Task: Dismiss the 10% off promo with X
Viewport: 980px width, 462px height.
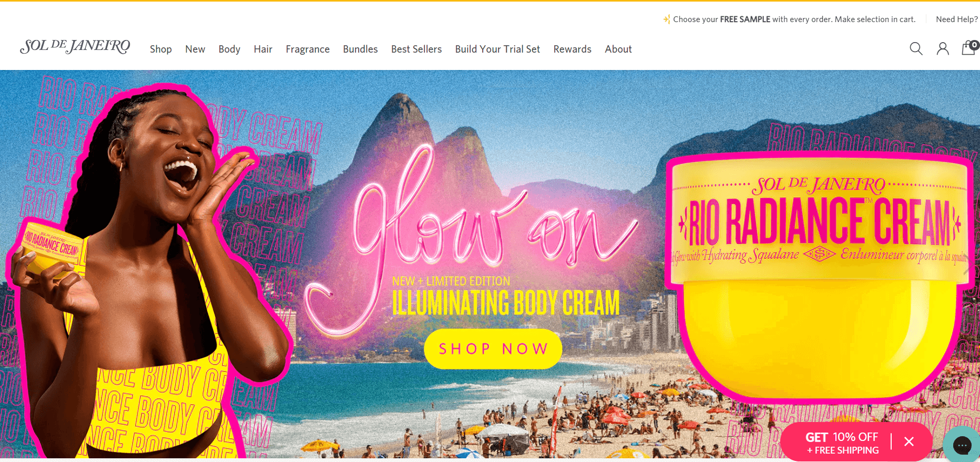Action: (909, 441)
